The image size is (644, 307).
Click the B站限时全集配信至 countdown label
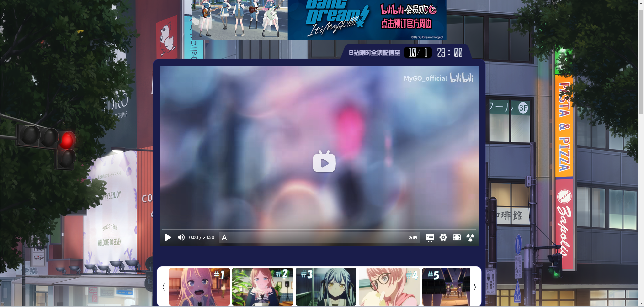pyautogui.click(x=374, y=53)
